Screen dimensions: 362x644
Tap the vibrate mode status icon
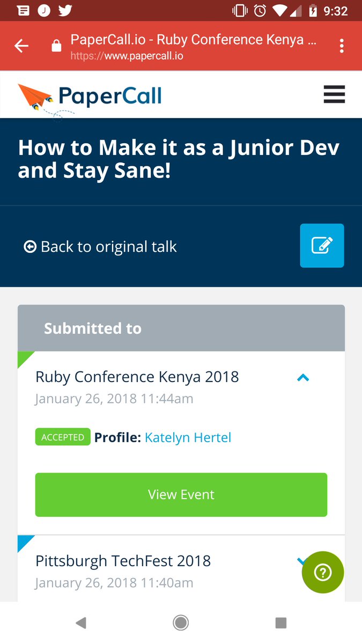[x=239, y=11]
